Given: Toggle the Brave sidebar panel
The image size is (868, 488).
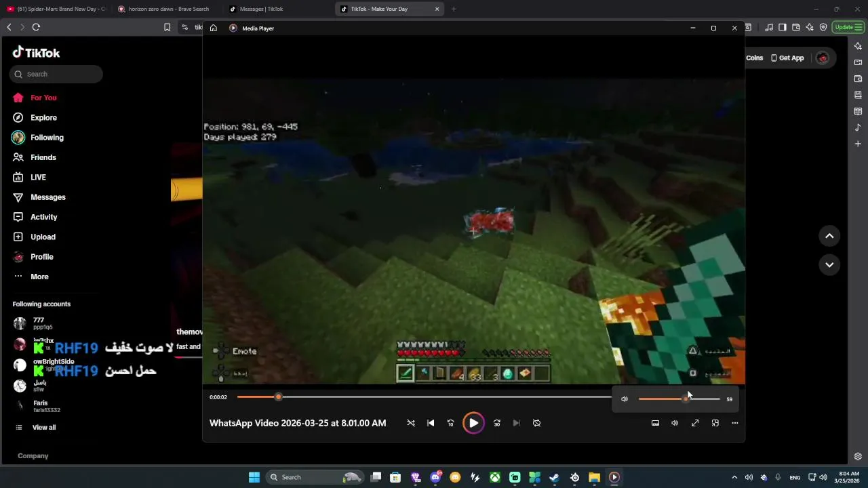Looking at the screenshot, I should (x=783, y=27).
